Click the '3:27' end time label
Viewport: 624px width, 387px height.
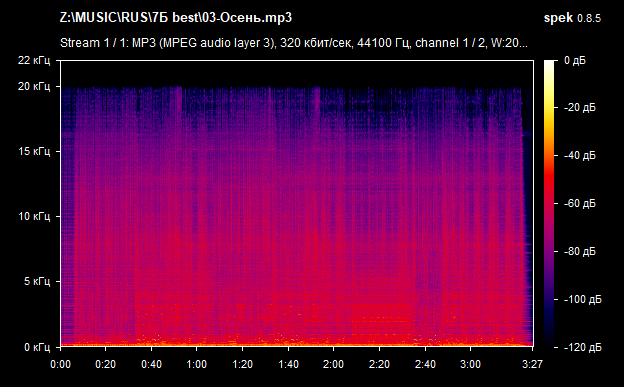(x=532, y=364)
